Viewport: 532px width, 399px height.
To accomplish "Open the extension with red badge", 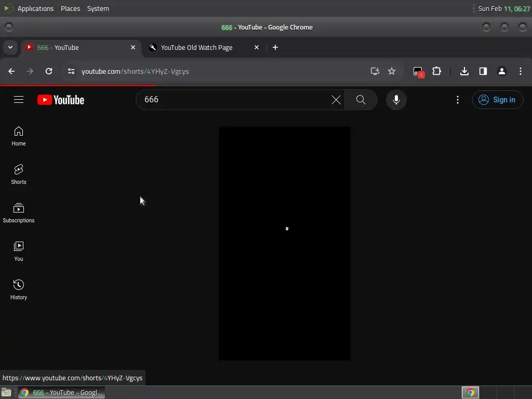I will click(x=418, y=72).
